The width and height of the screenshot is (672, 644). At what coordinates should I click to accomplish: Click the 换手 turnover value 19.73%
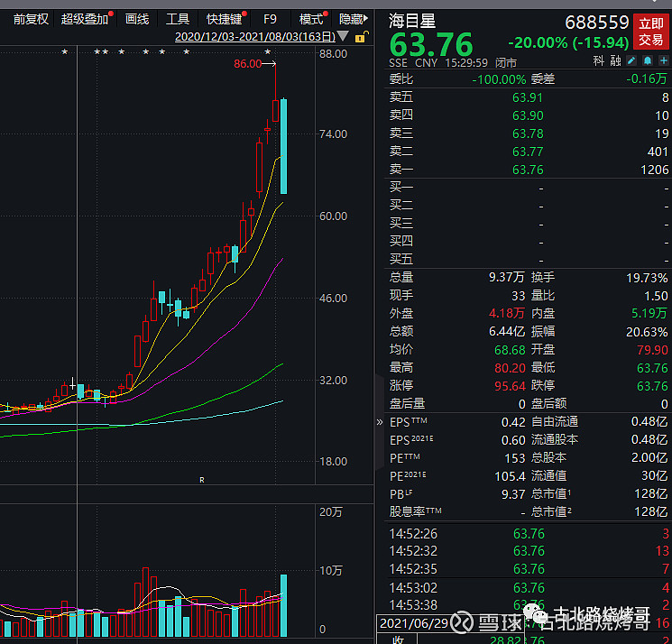click(x=647, y=278)
